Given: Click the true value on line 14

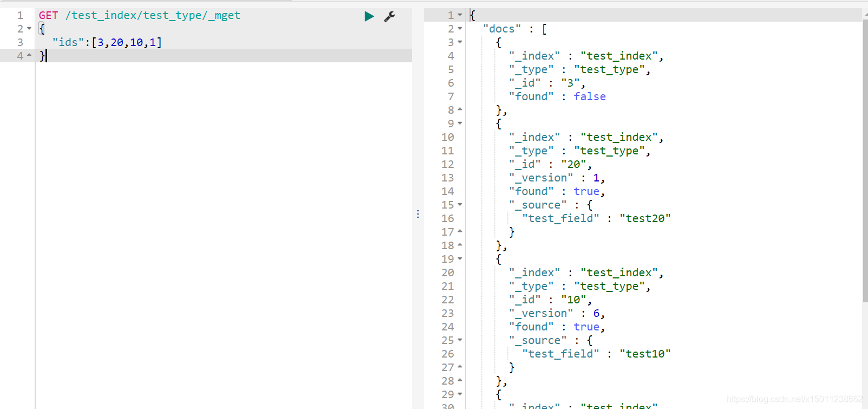Looking at the screenshot, I should click(x=586, y=191).
